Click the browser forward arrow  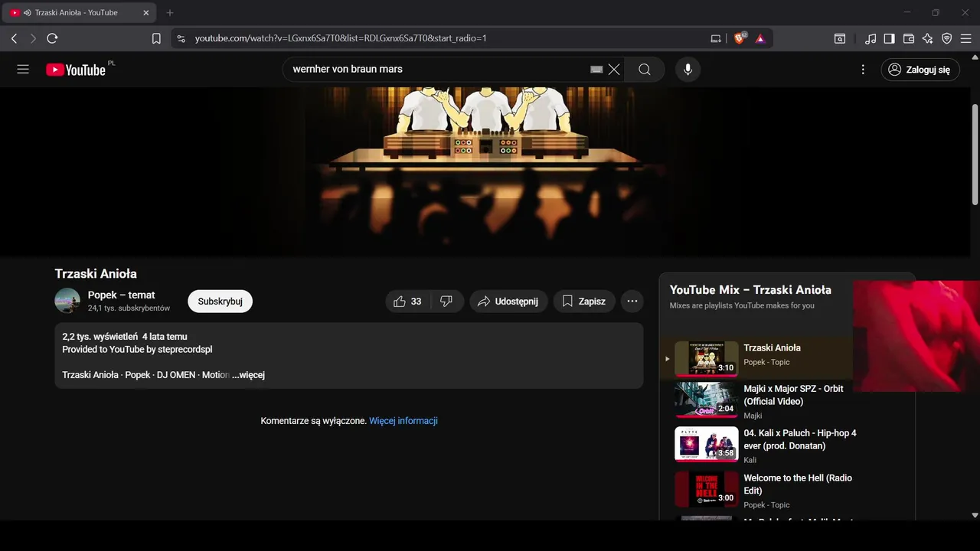click(33, 38)
